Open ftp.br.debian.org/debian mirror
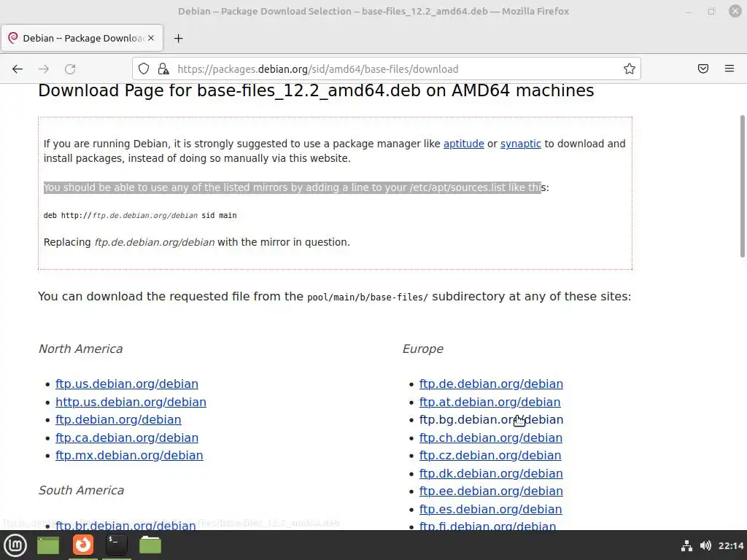This screenshot has height=560, width=747. click(125, 525)
